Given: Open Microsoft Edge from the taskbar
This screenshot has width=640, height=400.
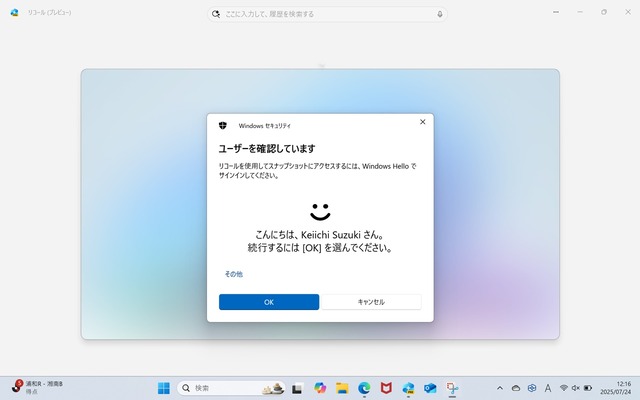Looking at the screenshot, I should point(364,388).
